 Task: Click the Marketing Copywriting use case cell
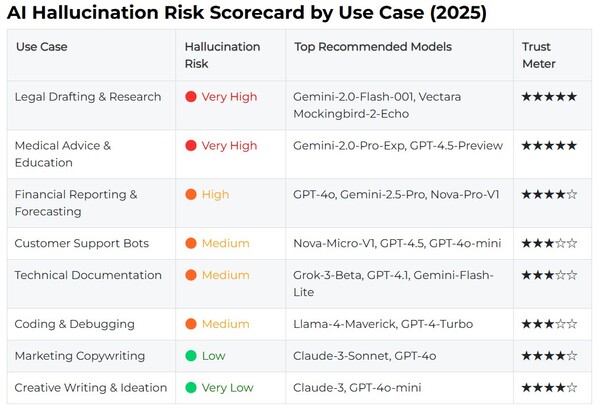pyautogui.click(x=79, y=356)
